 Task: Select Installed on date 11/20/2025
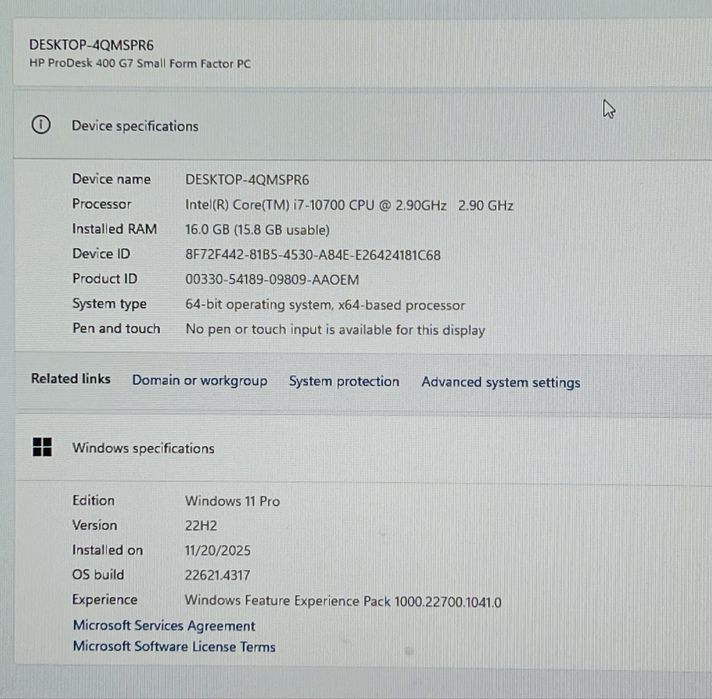coord(218,550)
